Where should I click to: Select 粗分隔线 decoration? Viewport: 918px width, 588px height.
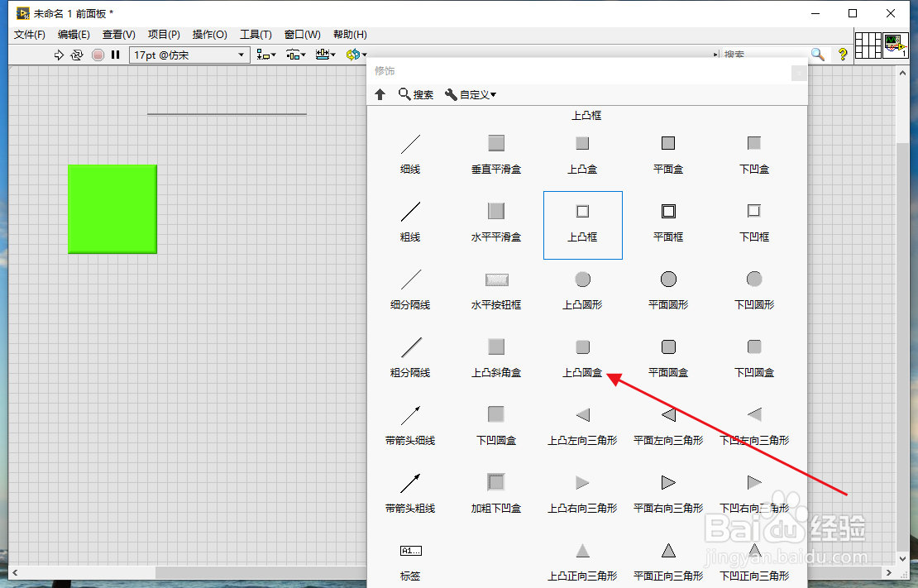click(x=410, y=358)
